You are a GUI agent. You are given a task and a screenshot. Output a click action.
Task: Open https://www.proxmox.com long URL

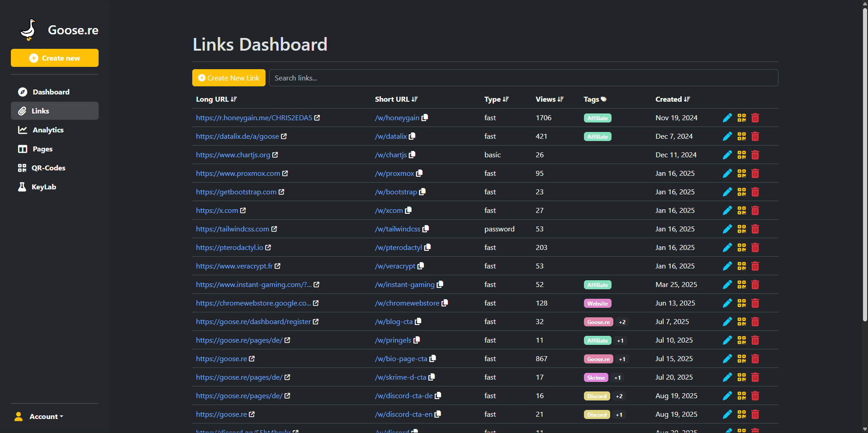point(238,173)
